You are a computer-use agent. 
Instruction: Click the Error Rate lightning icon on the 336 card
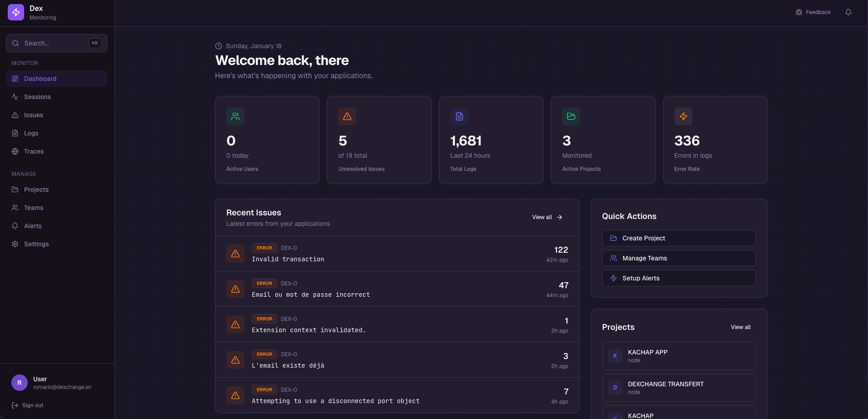click(683, 116)
